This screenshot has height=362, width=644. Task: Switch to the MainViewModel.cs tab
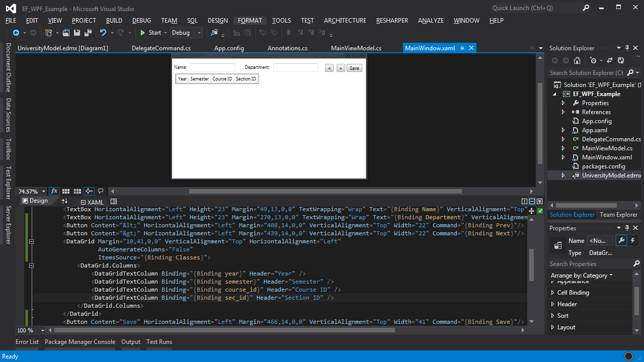pos(356,48)
